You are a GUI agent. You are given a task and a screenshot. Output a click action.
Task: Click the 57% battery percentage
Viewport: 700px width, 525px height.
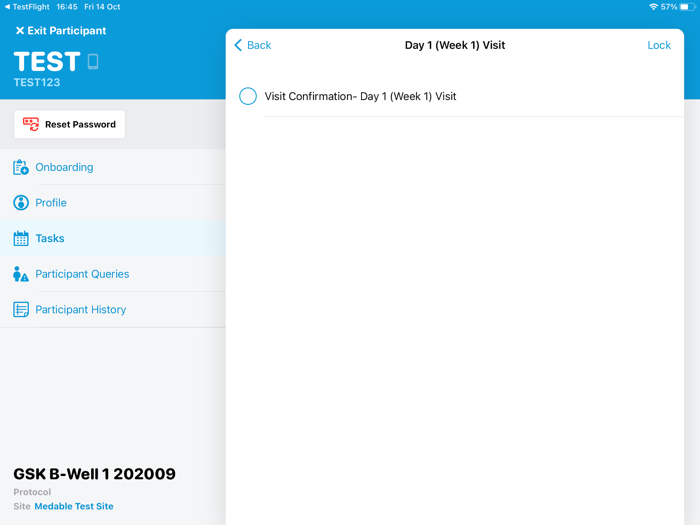click(669, 7)
